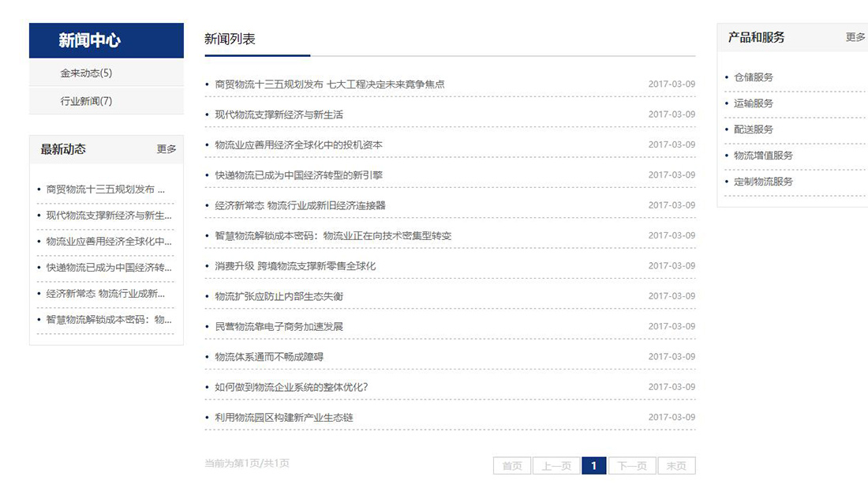Open sidebar item 智慧物流解锁成本密码：物...

(109, 320)
